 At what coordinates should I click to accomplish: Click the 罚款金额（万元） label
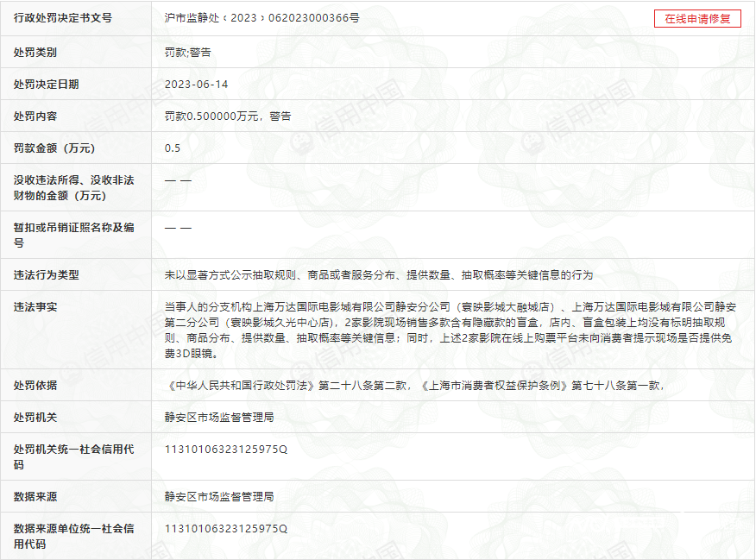click(58, 148)
